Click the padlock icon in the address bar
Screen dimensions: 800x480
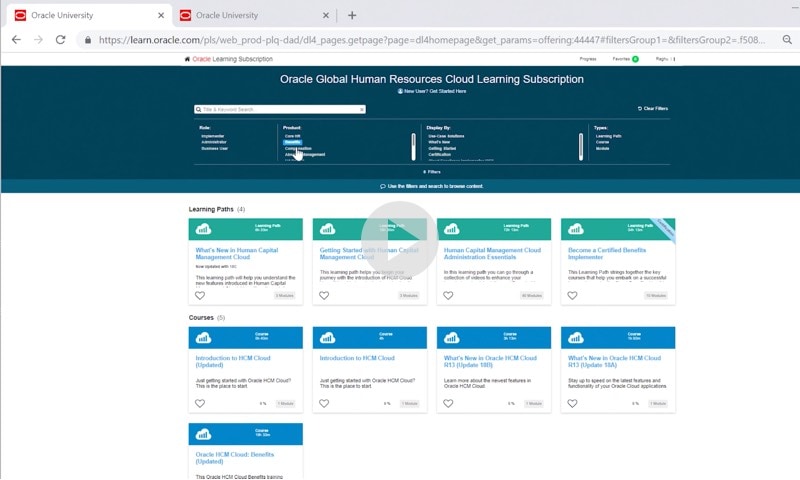point(88,40)
